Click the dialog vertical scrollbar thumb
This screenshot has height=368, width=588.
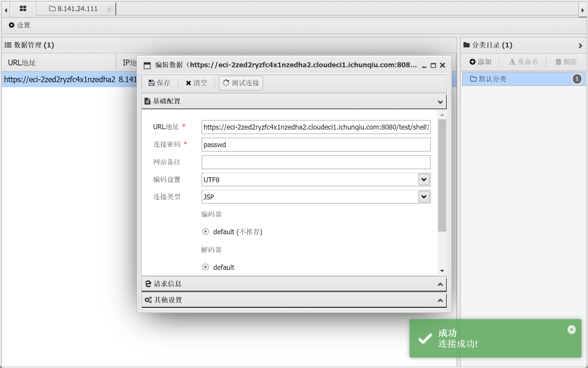point(442,175)
